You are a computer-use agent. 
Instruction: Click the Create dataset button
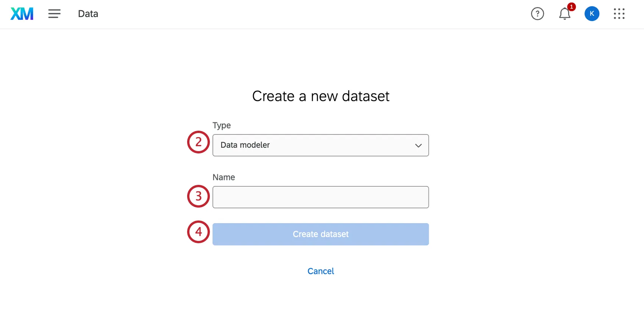pos(320,234)
